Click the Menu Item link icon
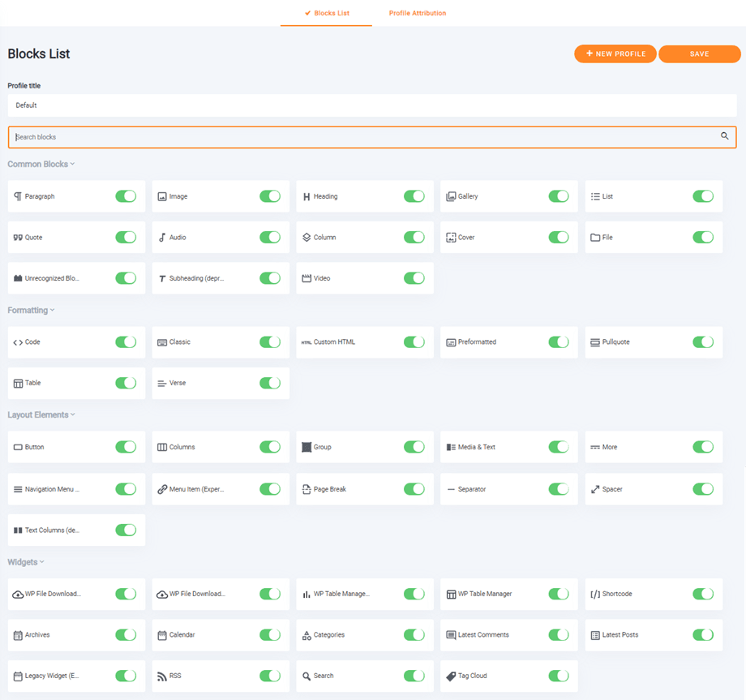 (x=162, y=489)
